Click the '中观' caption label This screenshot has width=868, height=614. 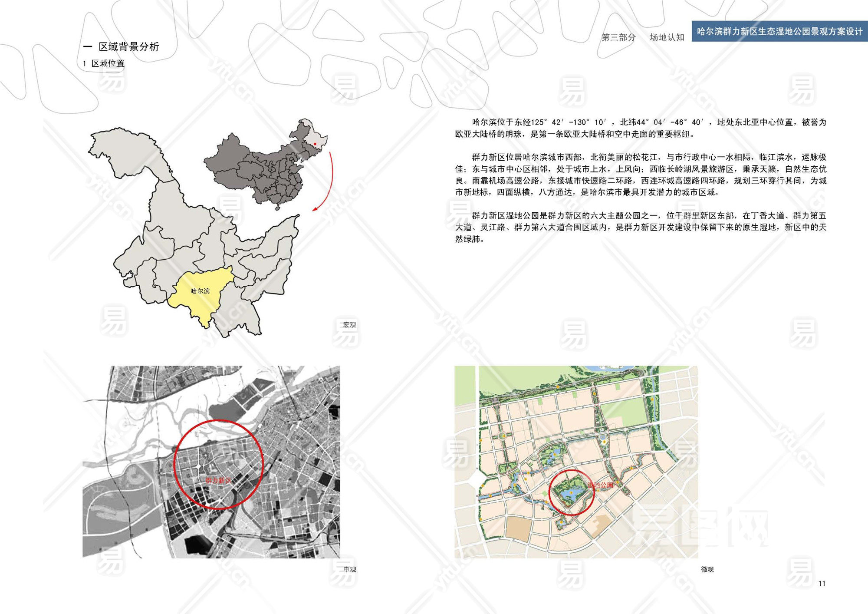click(x=349, y=569)
